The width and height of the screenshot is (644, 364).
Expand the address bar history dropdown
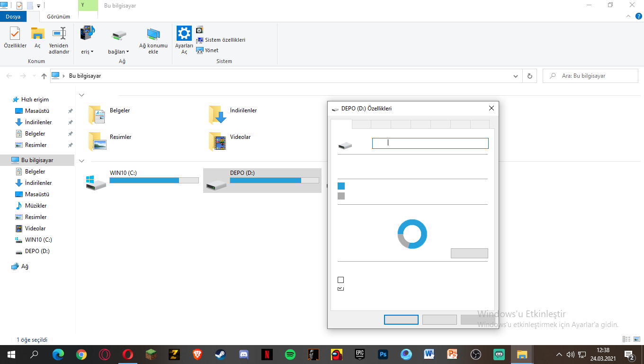click(x=516, y=76)
